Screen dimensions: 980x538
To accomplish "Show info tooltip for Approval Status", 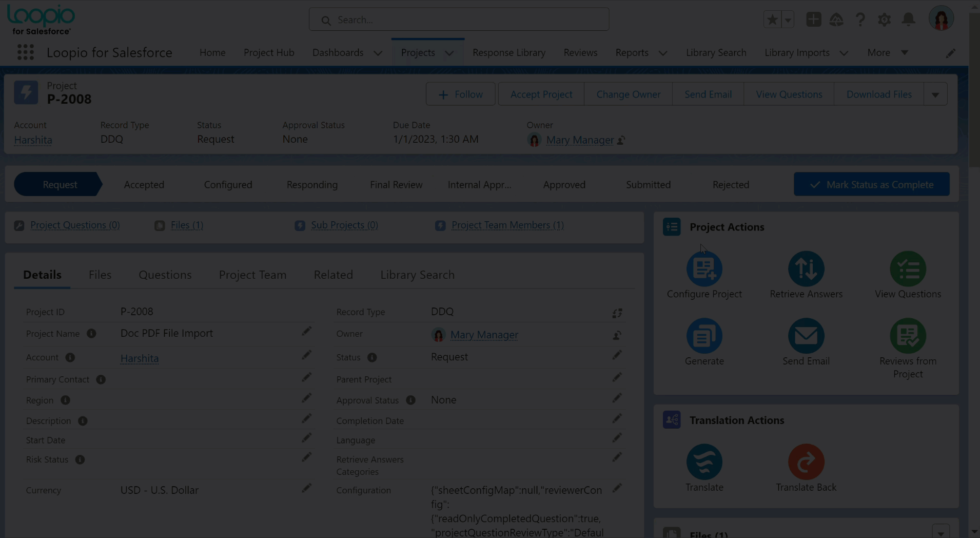I will (x=410, y=400).
